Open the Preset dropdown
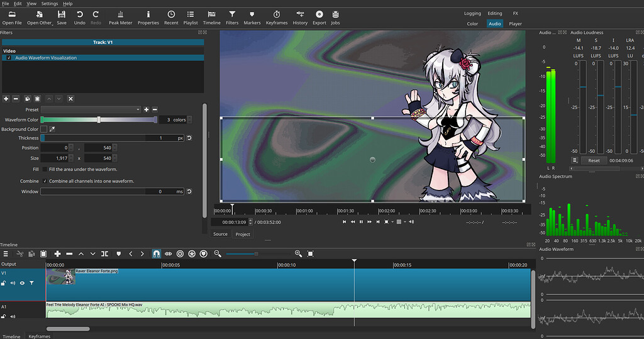The width and height of the screenshot is (644, 339). pyautogui.click(x=91, y=109)
